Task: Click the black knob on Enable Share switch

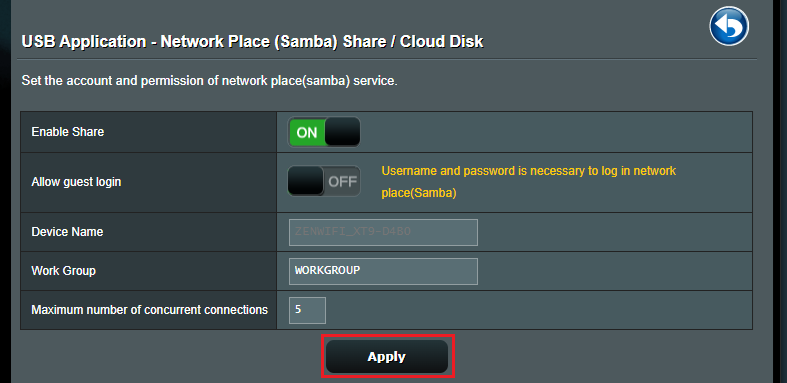Action: pos(342,132)
